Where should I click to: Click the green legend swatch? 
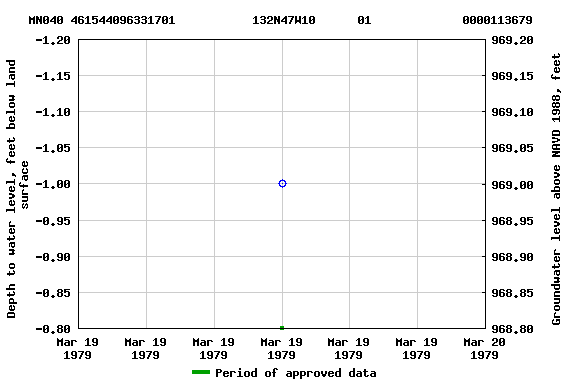(x=201, y=372)
